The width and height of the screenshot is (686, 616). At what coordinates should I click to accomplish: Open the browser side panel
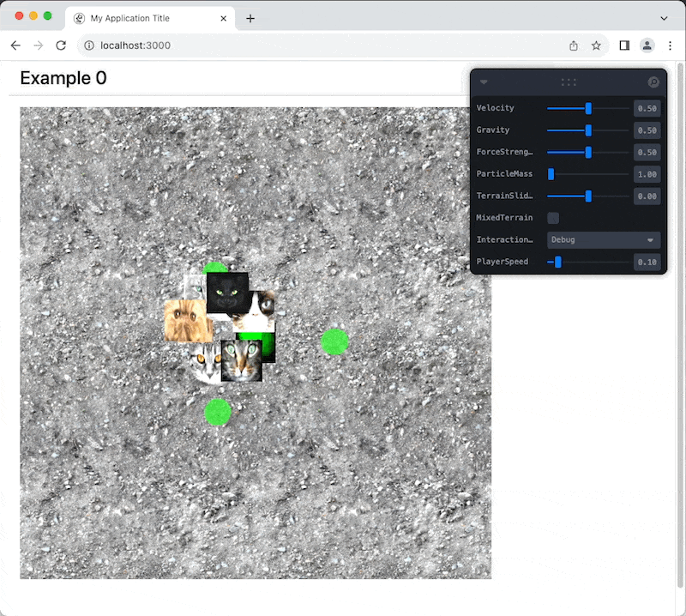(624, 45)
